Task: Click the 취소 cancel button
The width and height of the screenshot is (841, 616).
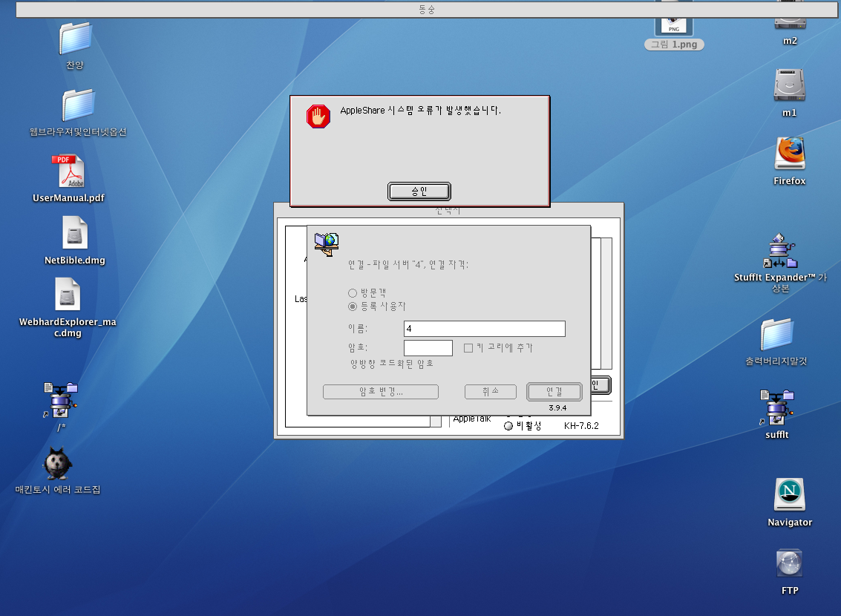Action: [490, 392]
